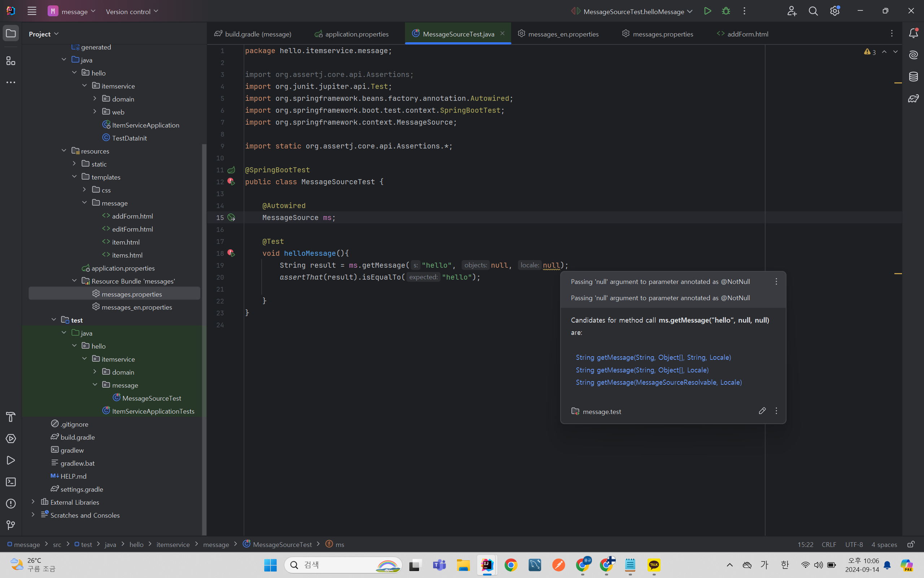924x578 pixels.
Task: Switch to application.properties tab
Action: [352, 34]
